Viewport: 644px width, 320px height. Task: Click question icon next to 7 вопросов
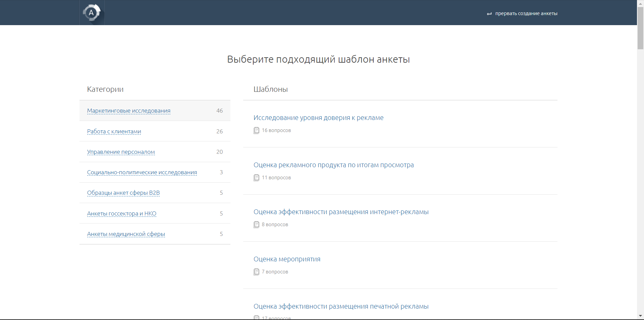(257, 272)
